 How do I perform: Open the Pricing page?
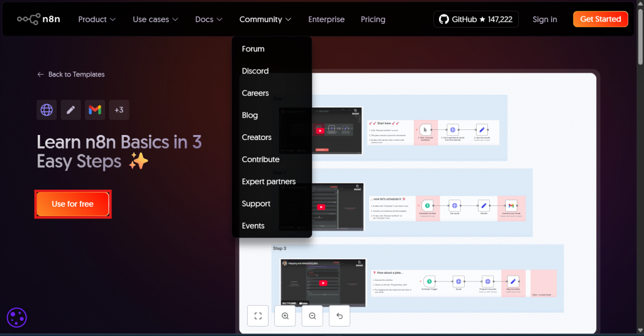373,19
